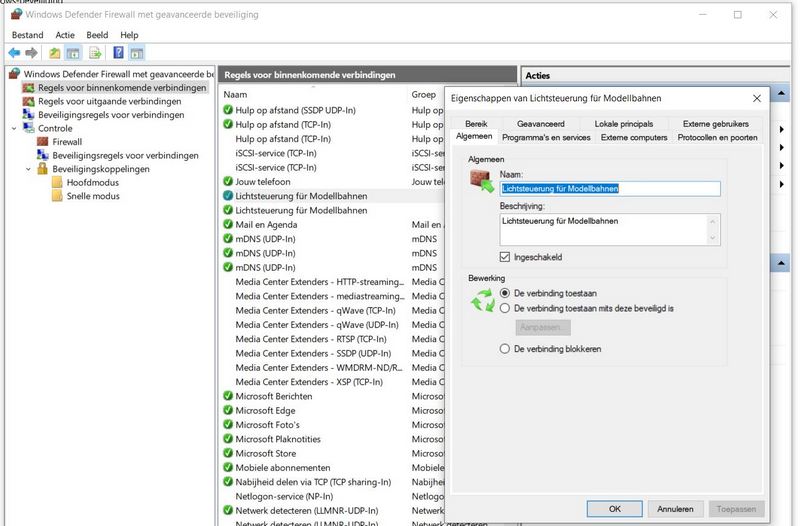The width and height of the screenshot is (800, 526).
Task: Open the Hoofdmodus folder
Action: [92, 182]
